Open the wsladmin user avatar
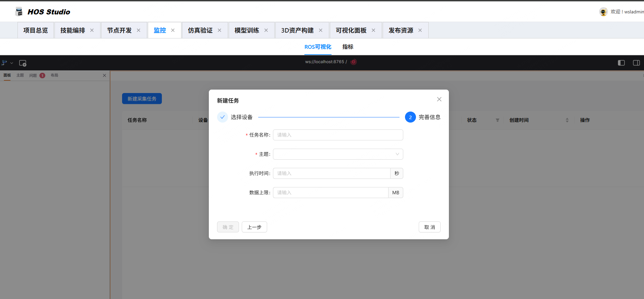Screen dimensions: 644x299 [x=603, y=12]
